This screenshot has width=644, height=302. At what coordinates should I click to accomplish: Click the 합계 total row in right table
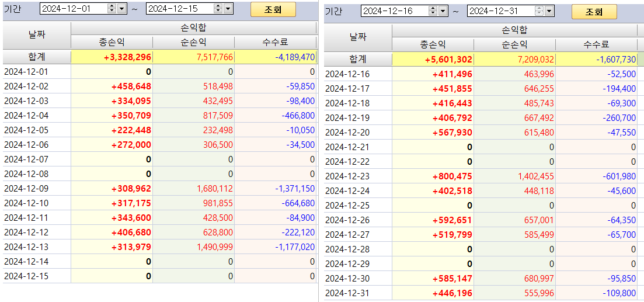[481, 59]
